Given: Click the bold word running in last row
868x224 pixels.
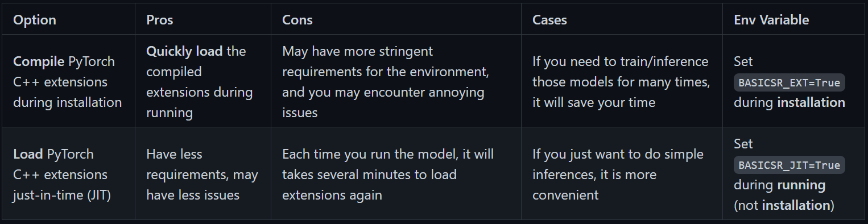Looking at the screenshot, I should pyautogui.click(x=800, y=185).
